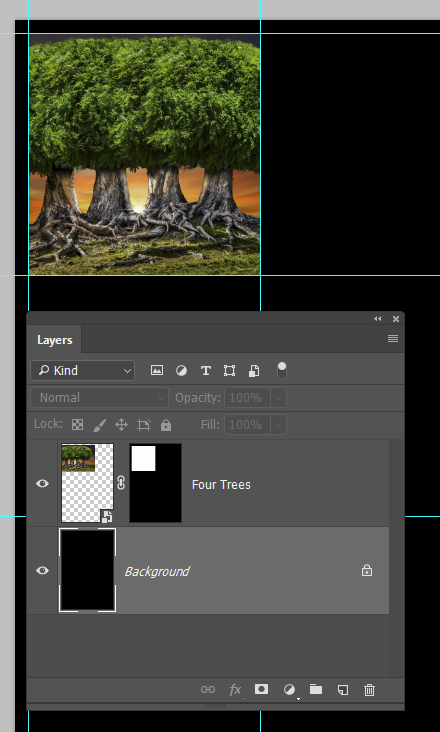Open the fx layer style menu
This screenshot has height=732, width=440.
point(235,690)
